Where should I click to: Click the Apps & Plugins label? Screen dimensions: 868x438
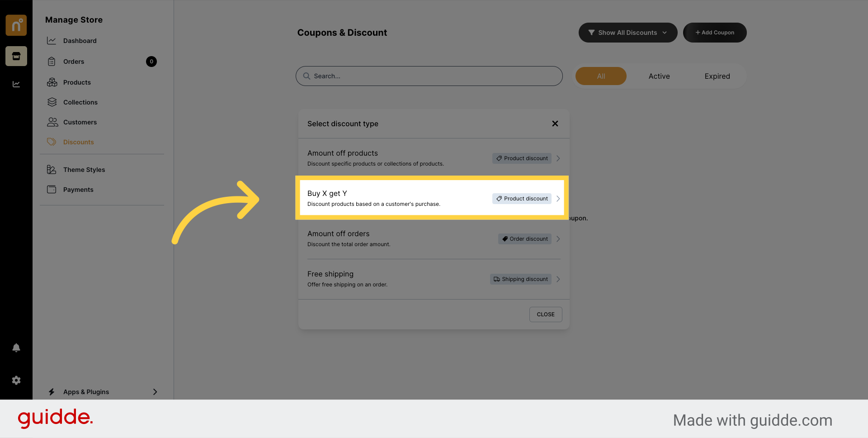pyautogui.click(x=86, y=392)
